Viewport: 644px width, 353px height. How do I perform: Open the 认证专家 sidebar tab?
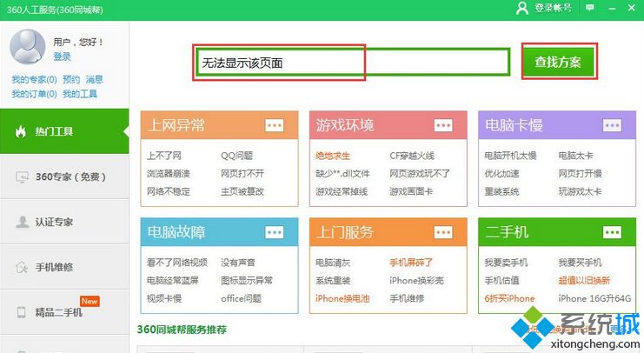[x=64, y=222]
